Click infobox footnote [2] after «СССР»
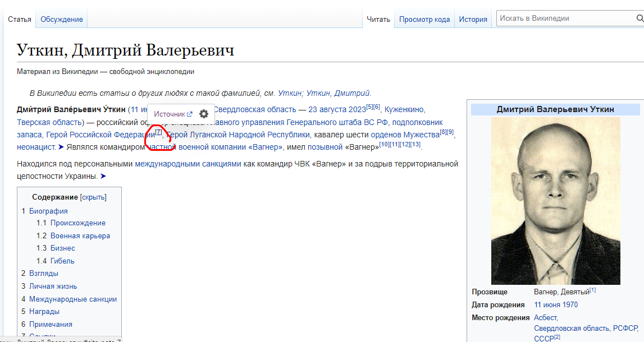This screenshot has width=644, height=342. (557, 336)
